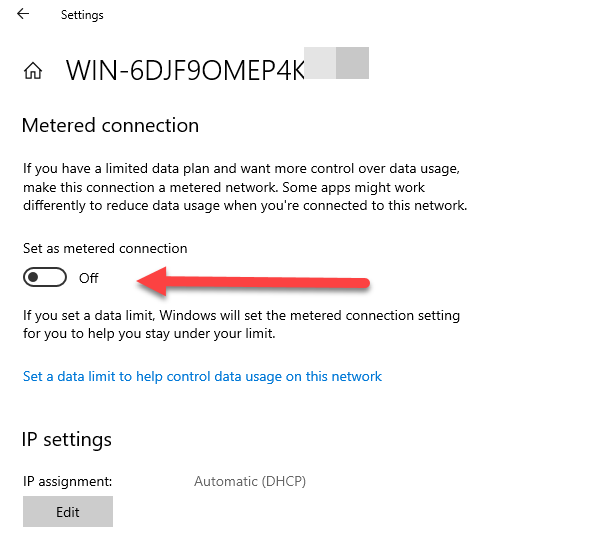Click the Off label beside the toggle

[x=88, y=278]
